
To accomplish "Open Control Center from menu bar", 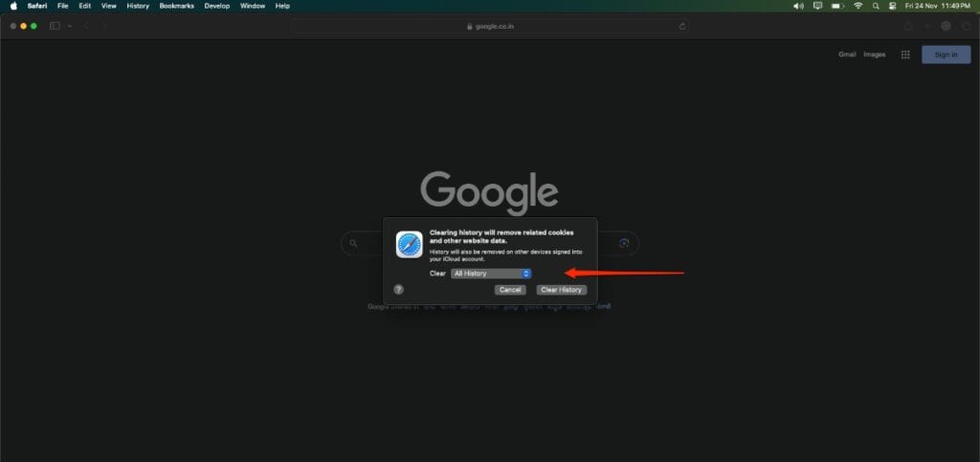I will click(893, 6).
